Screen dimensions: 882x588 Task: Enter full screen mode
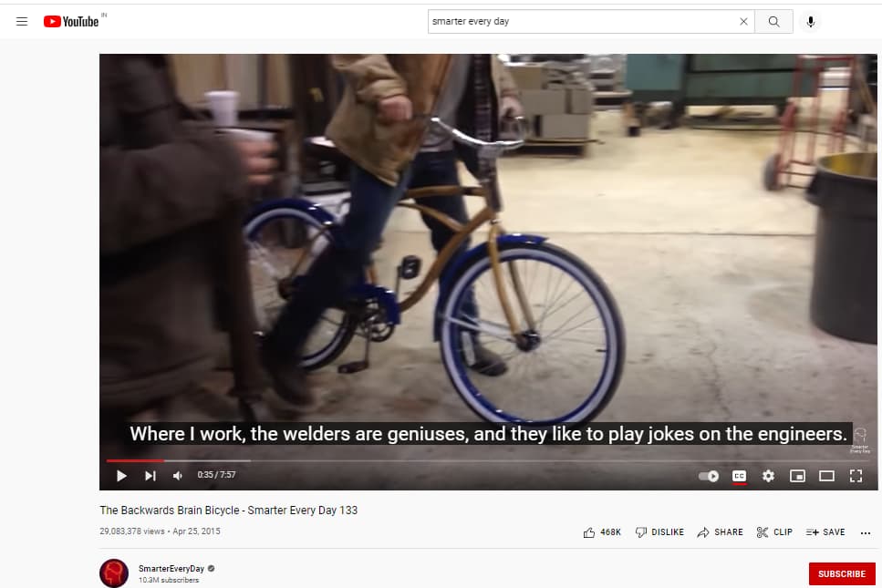coord(856,476)
